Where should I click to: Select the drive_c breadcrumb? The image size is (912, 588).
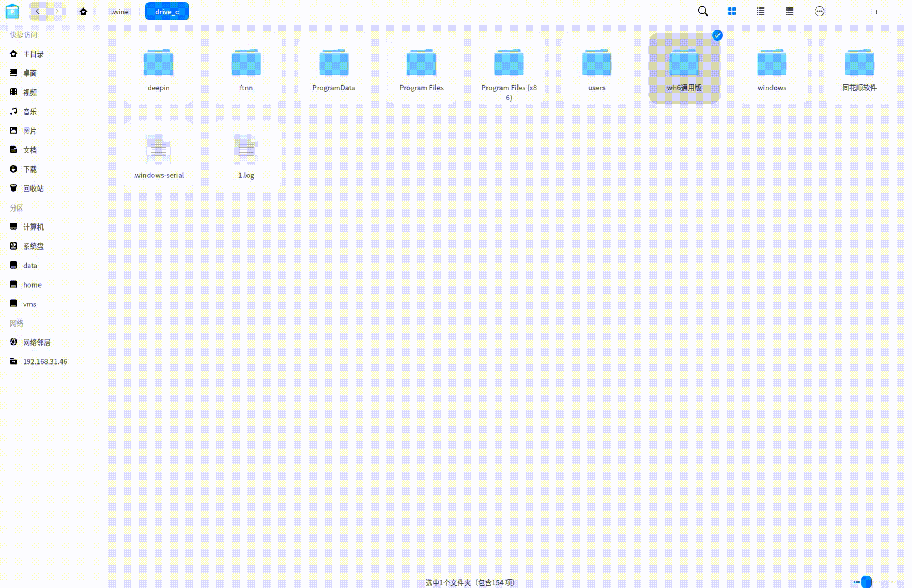coord(167,11)
